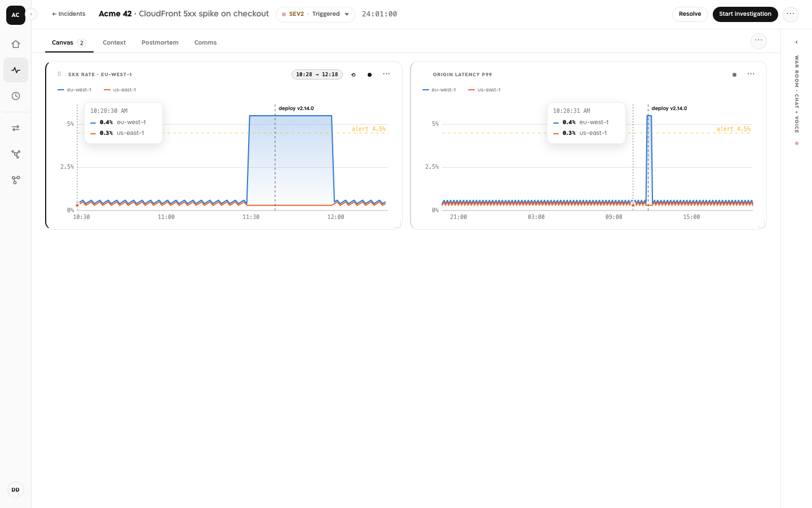Image resolution: width=812 pixels, height=508 pixels.
Task: Click the Start investigation button
Action: pos(745,14)
